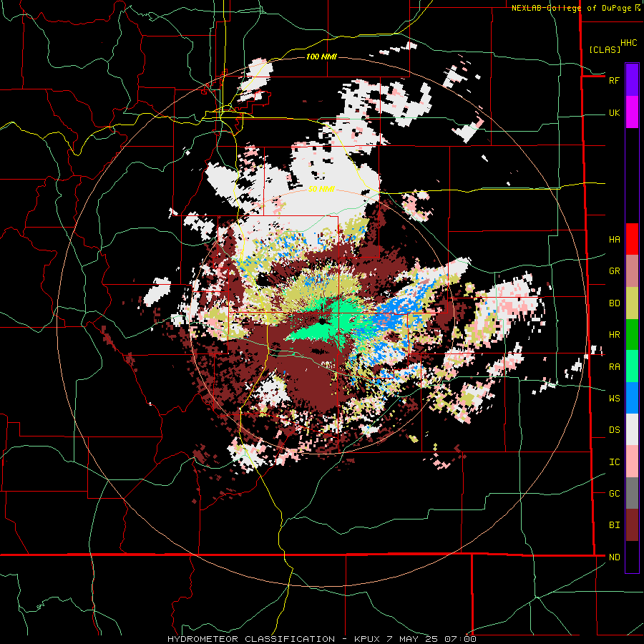This screenshot has width=644, height=644.
Task: Select the GR legend label
Action: pos(614,271)
